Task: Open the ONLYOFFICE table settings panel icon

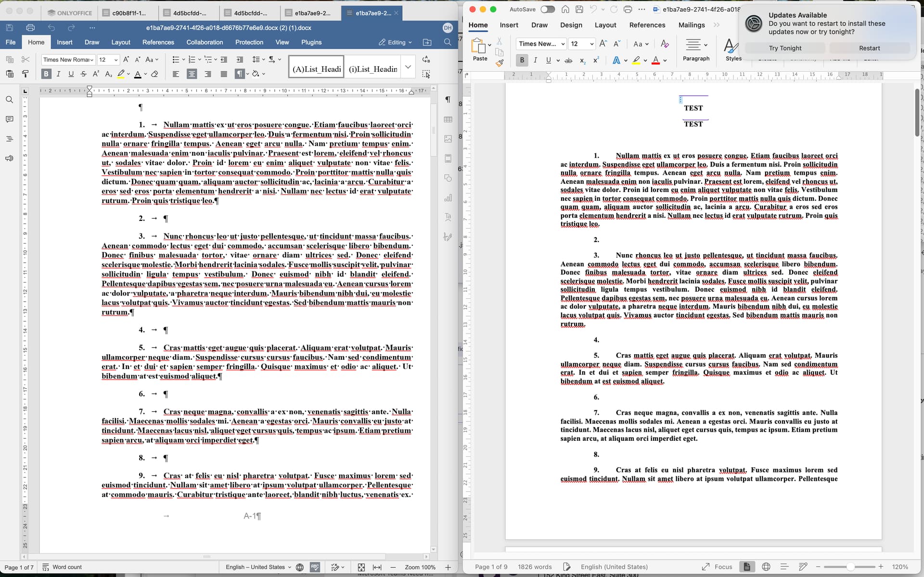Action: pyautogui.click(x=448, y=119)
